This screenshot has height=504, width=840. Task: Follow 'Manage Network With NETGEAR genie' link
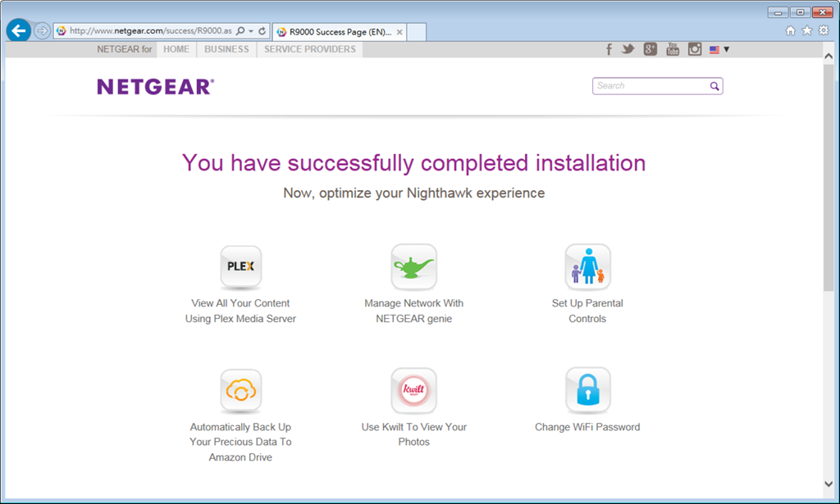click(413, 311)
